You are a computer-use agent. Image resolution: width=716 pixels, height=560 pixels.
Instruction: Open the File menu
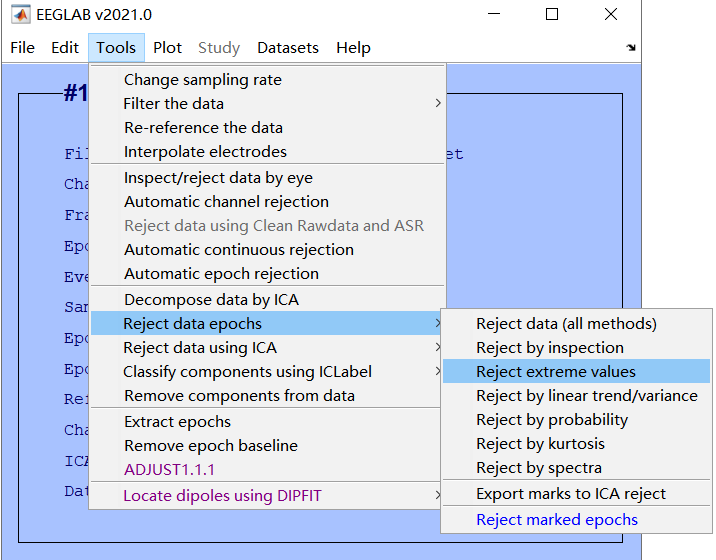click(x=22, y=48)
